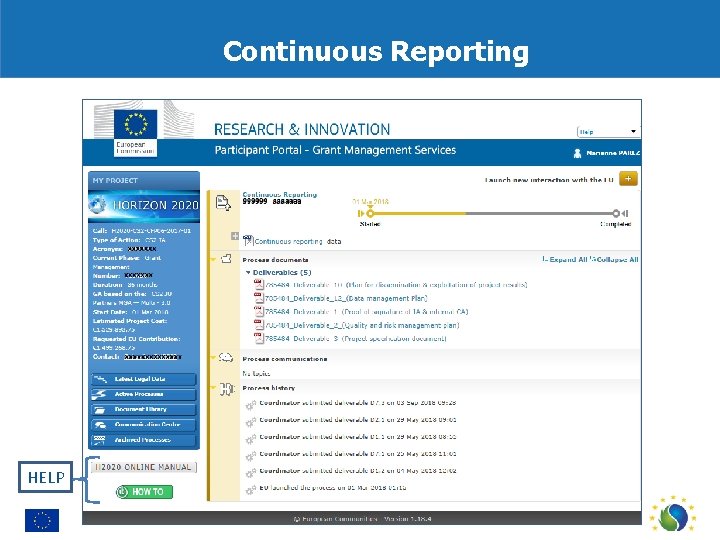Collapse the Deliverables (5) tree triangle
The width and height of the screenshot is (720, 540).
[x=248, y=272]
